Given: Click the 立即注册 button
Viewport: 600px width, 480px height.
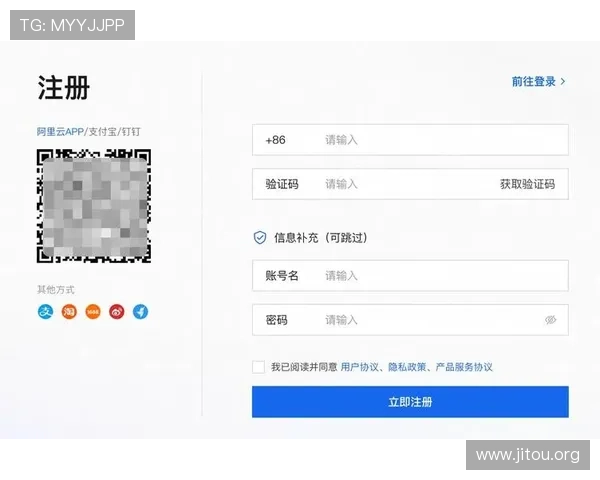Looking at the screenshot, I should tap(410, 402).
